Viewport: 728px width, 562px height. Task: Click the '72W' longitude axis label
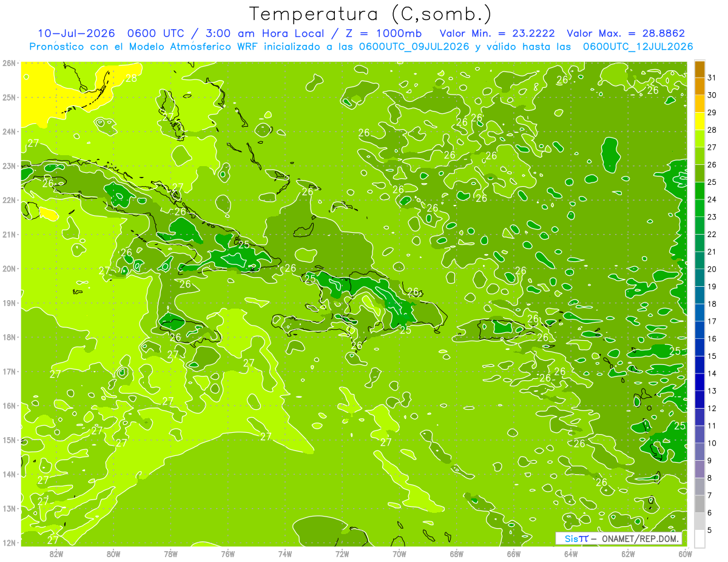tap(342, 554)
